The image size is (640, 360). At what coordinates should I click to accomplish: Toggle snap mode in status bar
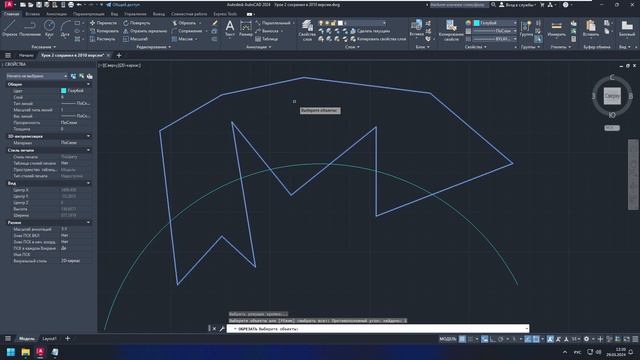pos(471,339)
